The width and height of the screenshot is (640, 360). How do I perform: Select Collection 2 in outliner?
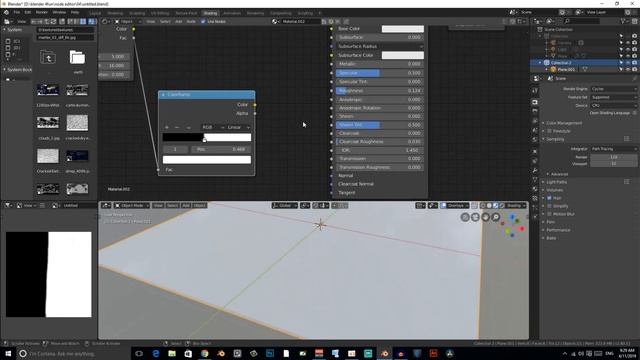(561, 63)
